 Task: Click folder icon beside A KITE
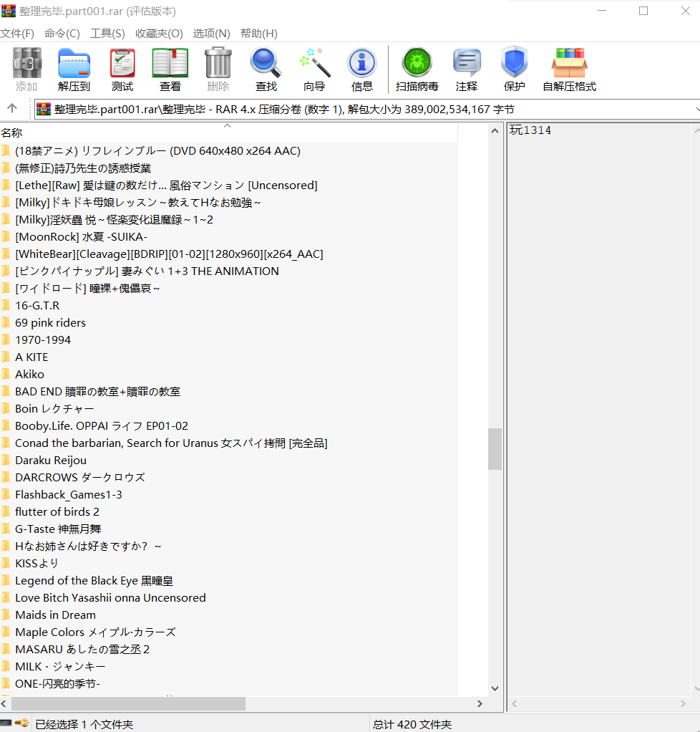point(6,357)
